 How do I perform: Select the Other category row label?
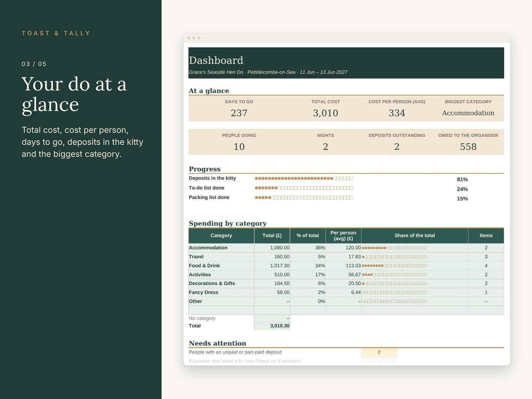click(196, 301)
